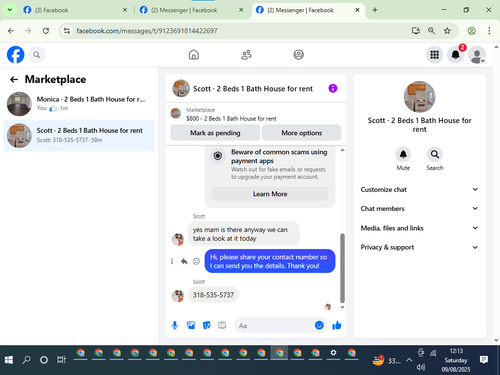Search within the Scott conversation
500x375 pixels.
coord(435,154)
